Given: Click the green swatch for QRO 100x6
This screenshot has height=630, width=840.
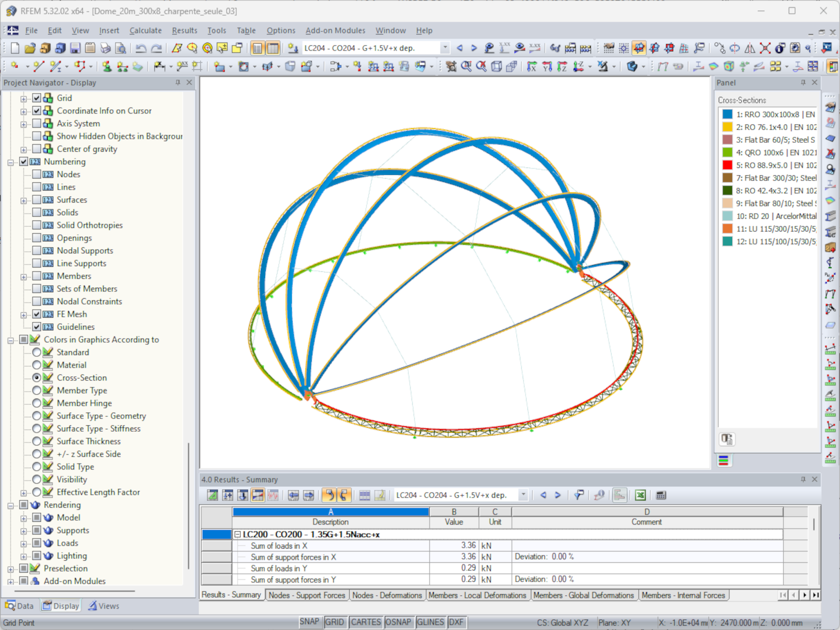Looking at the screenshot, I should point(727,152).
